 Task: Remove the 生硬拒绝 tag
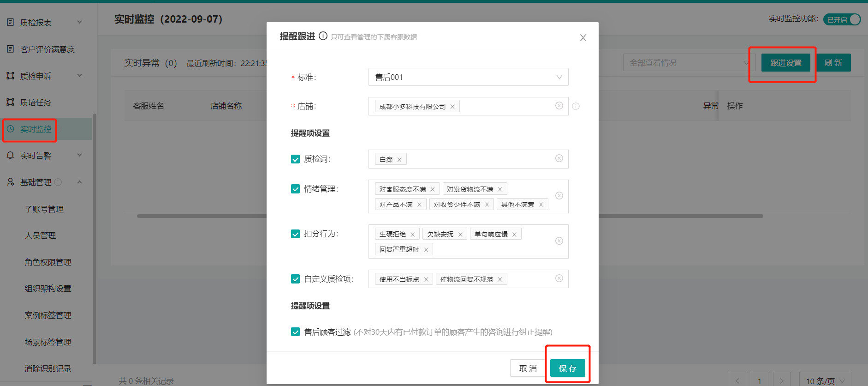point(413,235)
